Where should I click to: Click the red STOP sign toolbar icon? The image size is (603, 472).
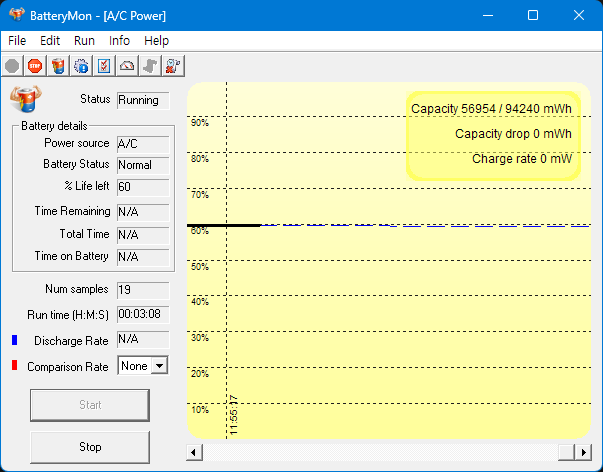35,66
